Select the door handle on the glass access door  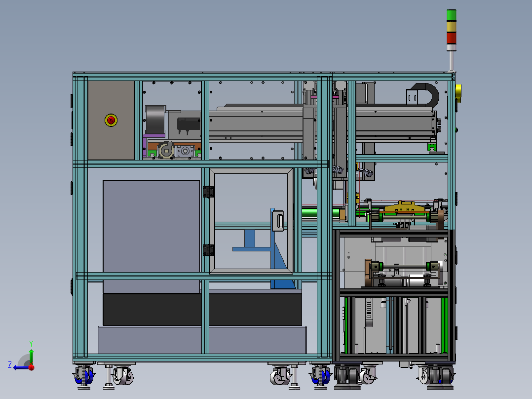278,220
